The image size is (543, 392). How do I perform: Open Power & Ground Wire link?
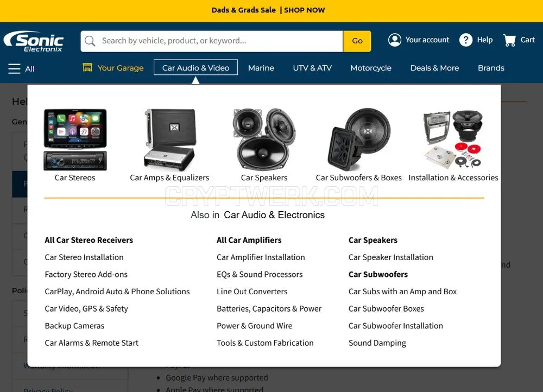pyautogui.click(x=255, y=326)
